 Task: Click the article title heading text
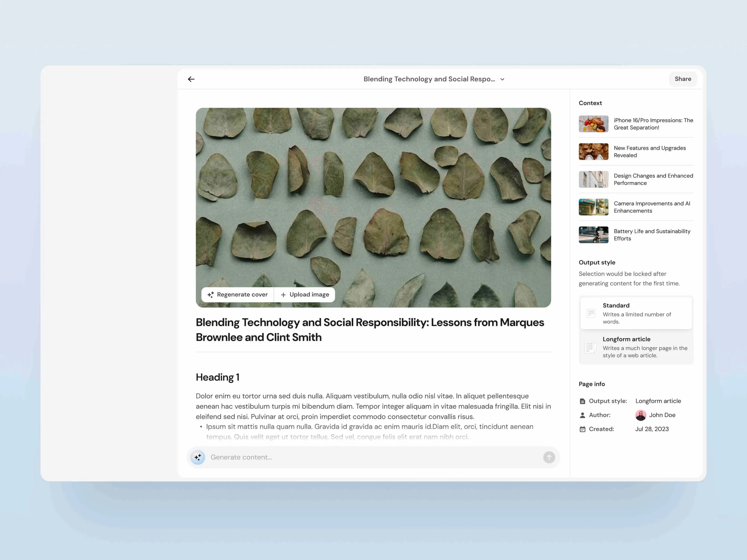tap(370, 330)
